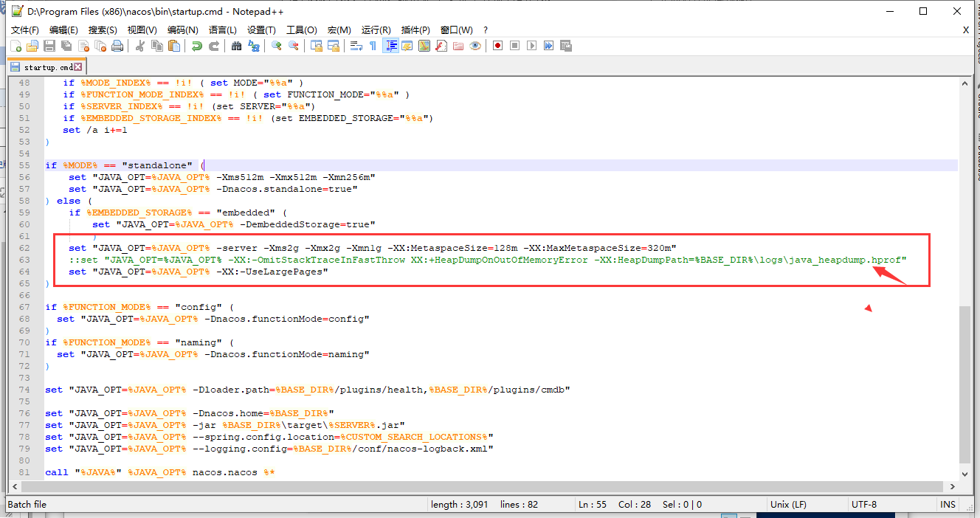Toggle the highlighted Indent Guide button
Image resolution: width=980 pixels, height=518 pixels.
(x=390, y=46)
